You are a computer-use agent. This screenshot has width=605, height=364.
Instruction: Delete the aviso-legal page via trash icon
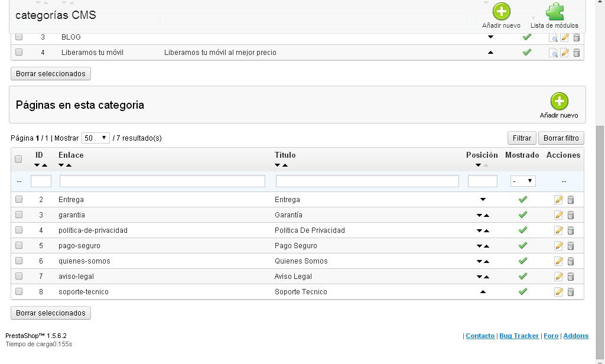pyautogui.click(x=571, y=277)
